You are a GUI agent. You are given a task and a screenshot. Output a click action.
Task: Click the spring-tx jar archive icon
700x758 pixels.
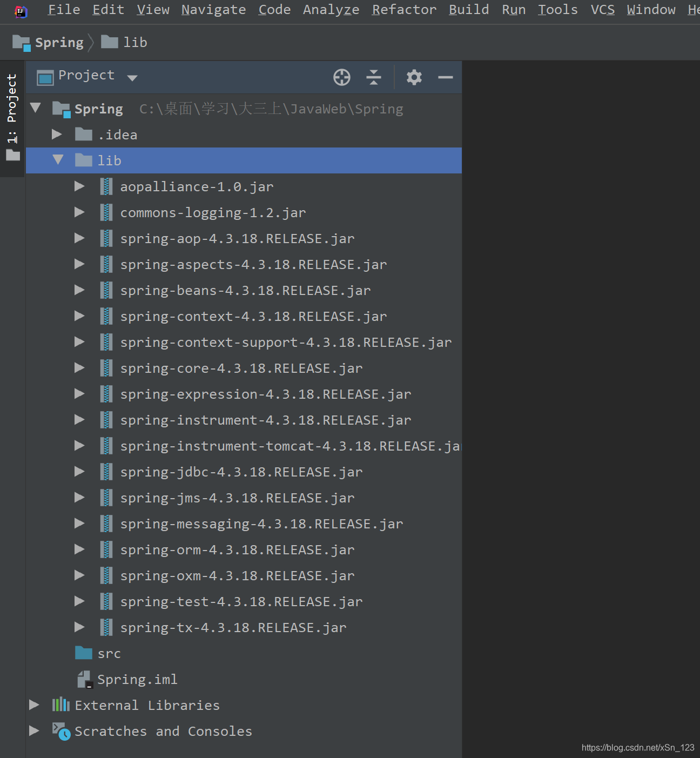(106, 627)
